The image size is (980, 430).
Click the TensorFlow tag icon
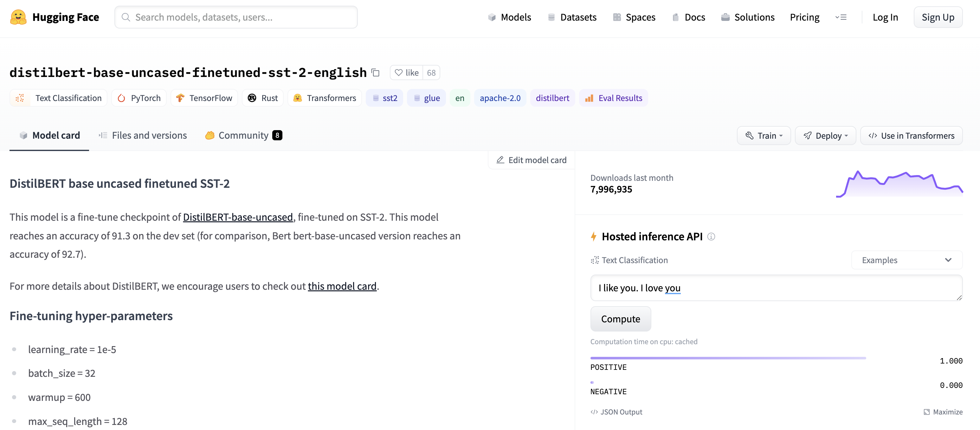[x=180, y=98]
